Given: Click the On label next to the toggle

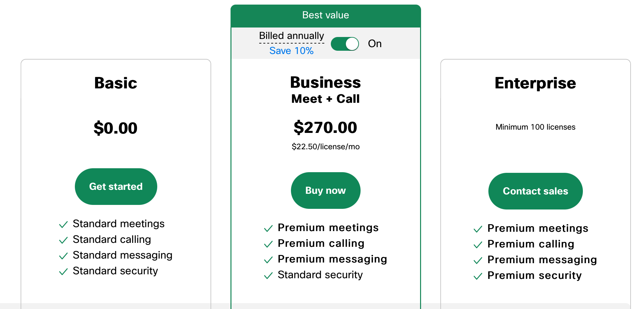Looking at the screenshot, I should [x=375, y=44].
